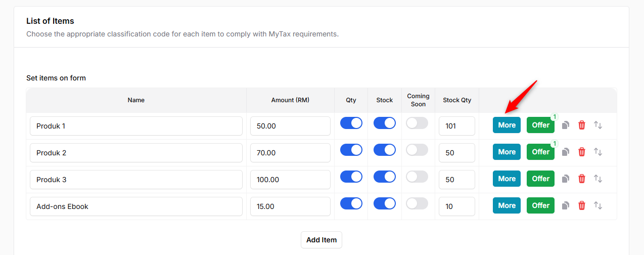Image resolution: width=644 pixels, height=255 pixels.
Task: Delete the Produk 1 item
Action: pyautogui.click(x=582, y=125)
